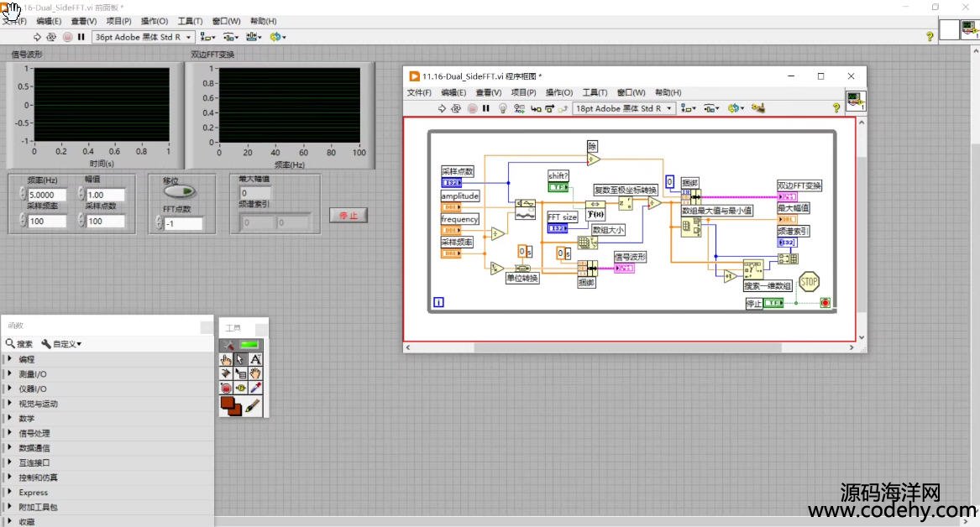
Task: Select the Set Breakpoint tool
Action: tap(226, 388)
